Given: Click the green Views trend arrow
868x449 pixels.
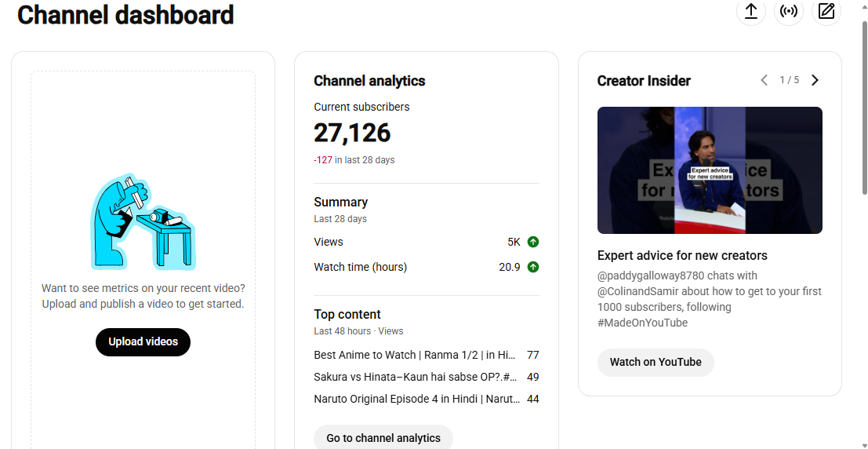Looking at the screenshot, I should (x=533, y=242).
